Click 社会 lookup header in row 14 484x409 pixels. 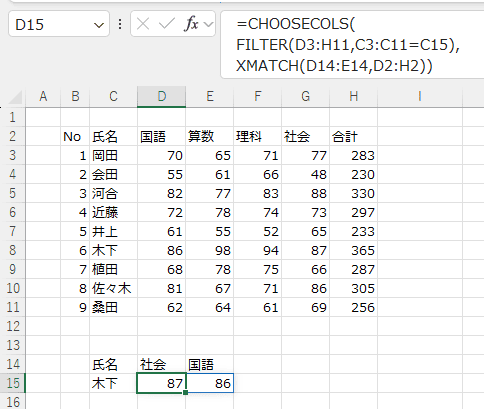coord(161,364)
